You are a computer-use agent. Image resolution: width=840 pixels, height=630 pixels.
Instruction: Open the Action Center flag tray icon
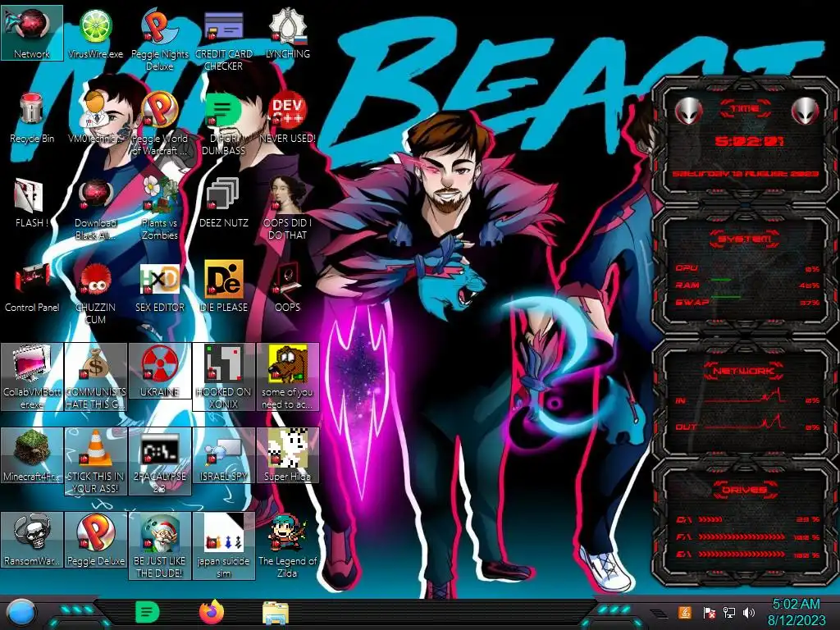point(709,613)
